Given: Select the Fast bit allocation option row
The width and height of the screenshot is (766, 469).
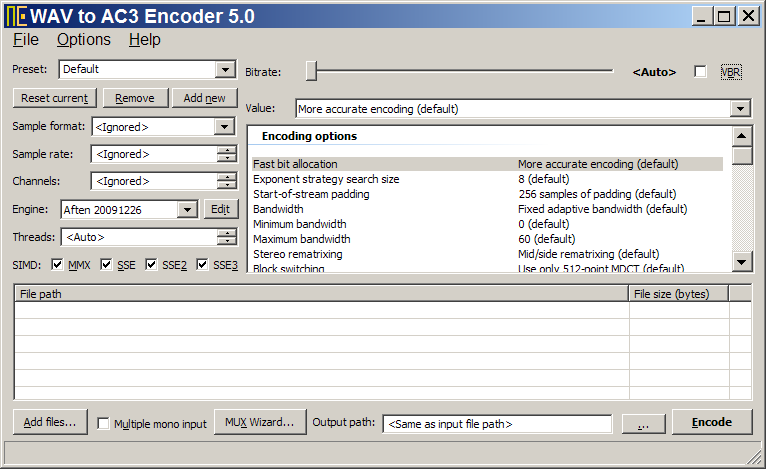Looking at the screenshot, I should point(487,164).
